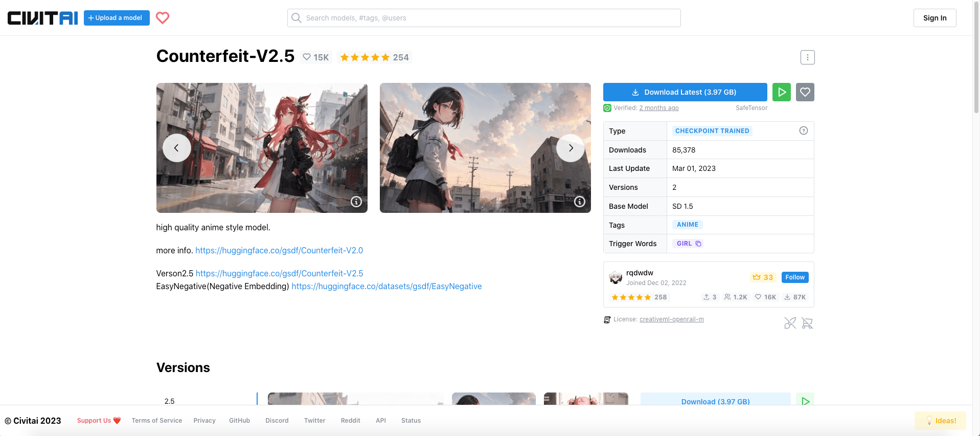Copy the GIRL trigger word
Viewport: 980px width, 436px height.
698,244
